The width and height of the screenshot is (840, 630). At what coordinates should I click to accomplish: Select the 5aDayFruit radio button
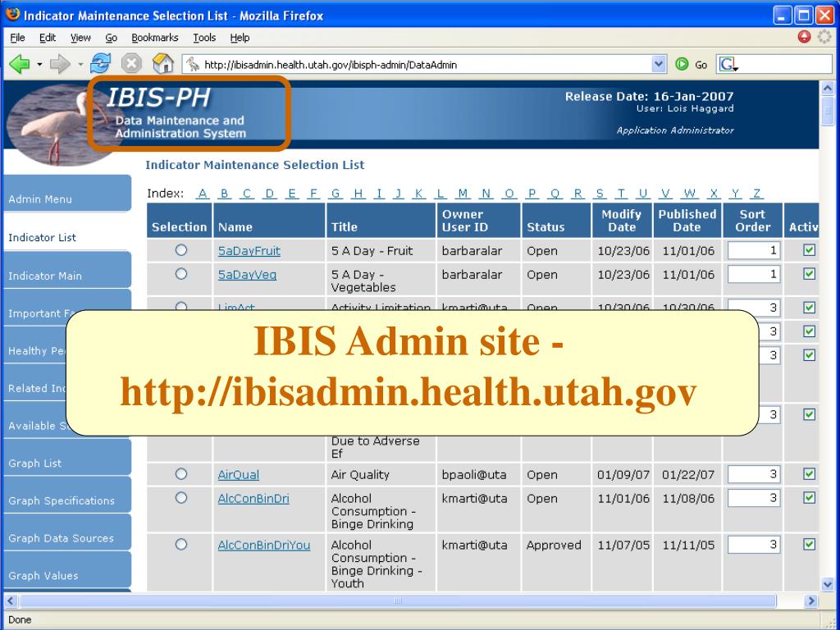pos(181,250)
